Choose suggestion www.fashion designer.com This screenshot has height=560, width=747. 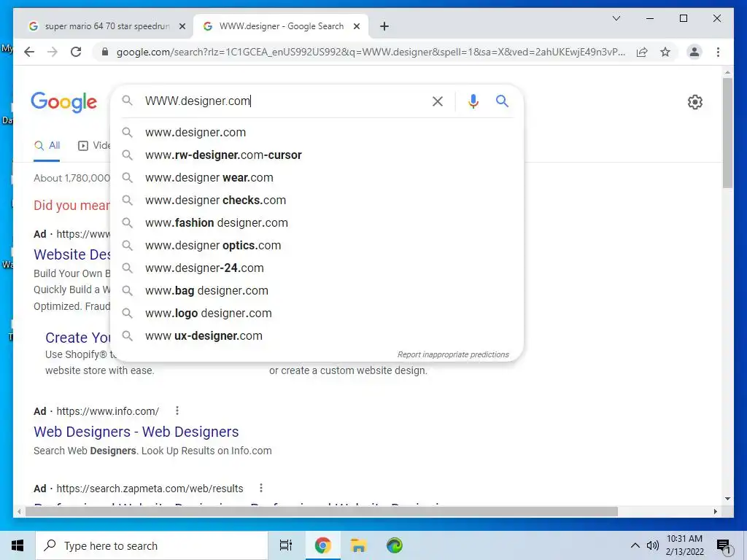coord(317,223)
